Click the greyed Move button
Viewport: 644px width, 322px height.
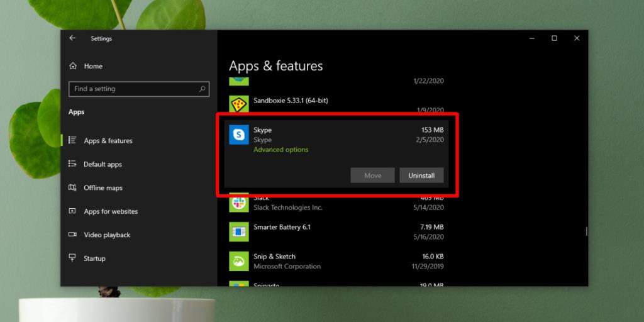click(x=372, y=175)
